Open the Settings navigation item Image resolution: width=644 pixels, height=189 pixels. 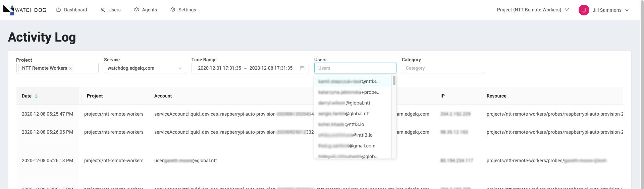point(183,10)
